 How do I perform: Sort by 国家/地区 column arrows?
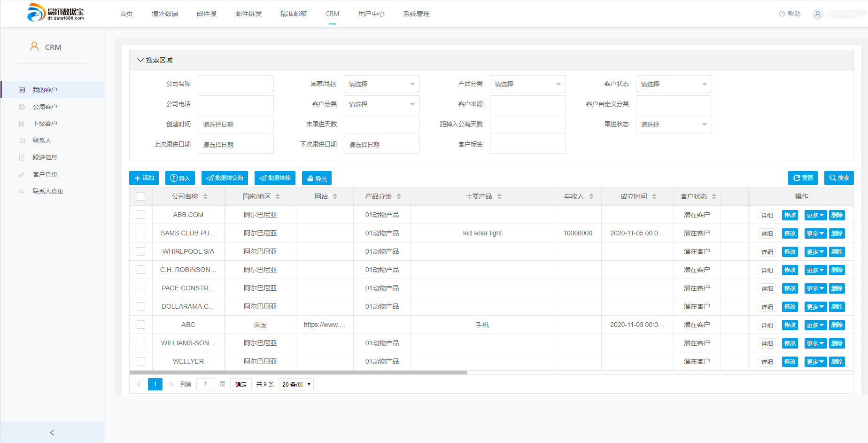coord(278,196)
